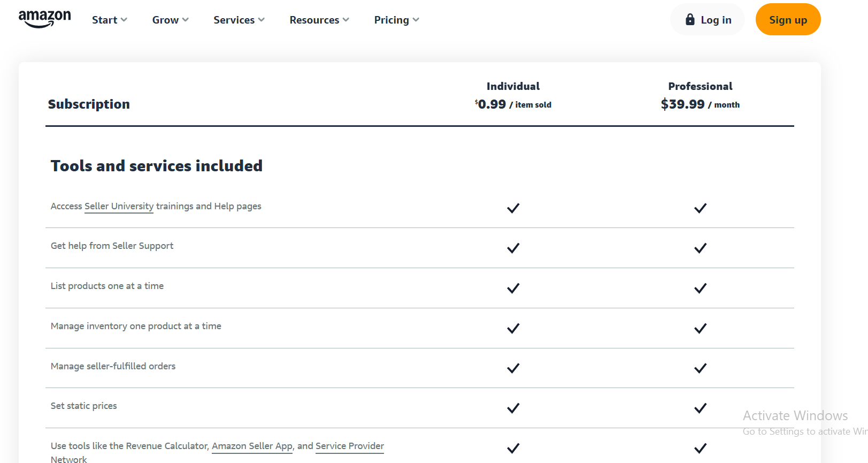Click Individual checkmark for Seller University row
Image resolution: width=868 pixels, height=463 pixels.
click(513, 208)
